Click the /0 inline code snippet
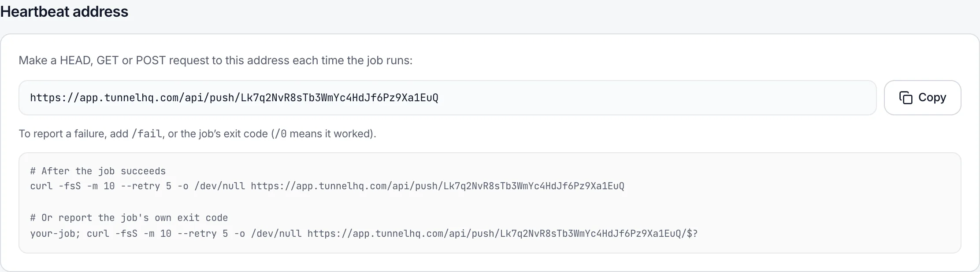The height and width of the screenshot is (272, 980). click(x=280, y=133)
